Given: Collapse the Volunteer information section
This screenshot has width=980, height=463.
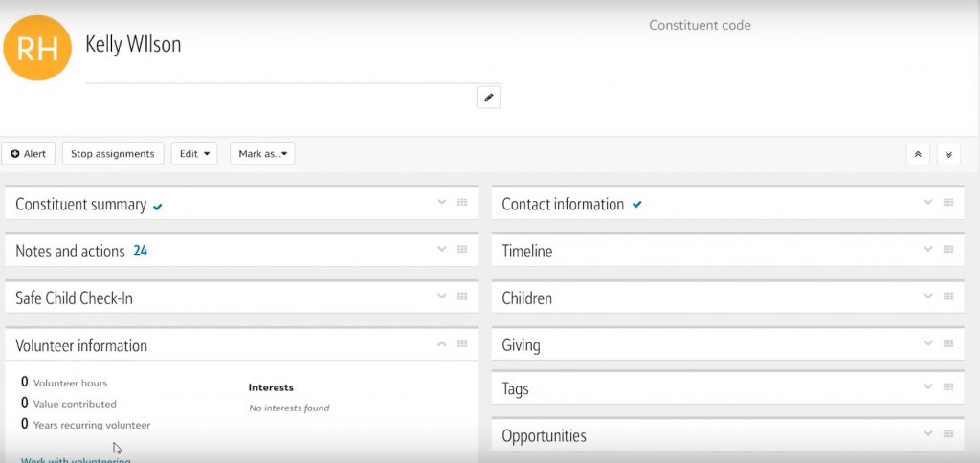Looking at the screenshot, I should coord(441,343).
